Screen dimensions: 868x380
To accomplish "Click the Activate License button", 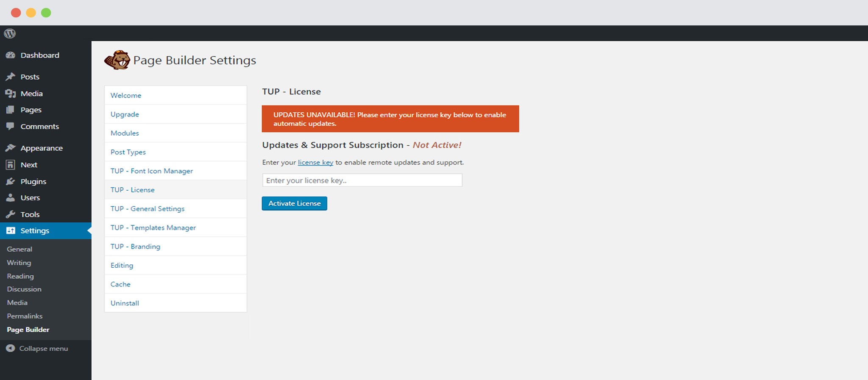I will [295, 203].
